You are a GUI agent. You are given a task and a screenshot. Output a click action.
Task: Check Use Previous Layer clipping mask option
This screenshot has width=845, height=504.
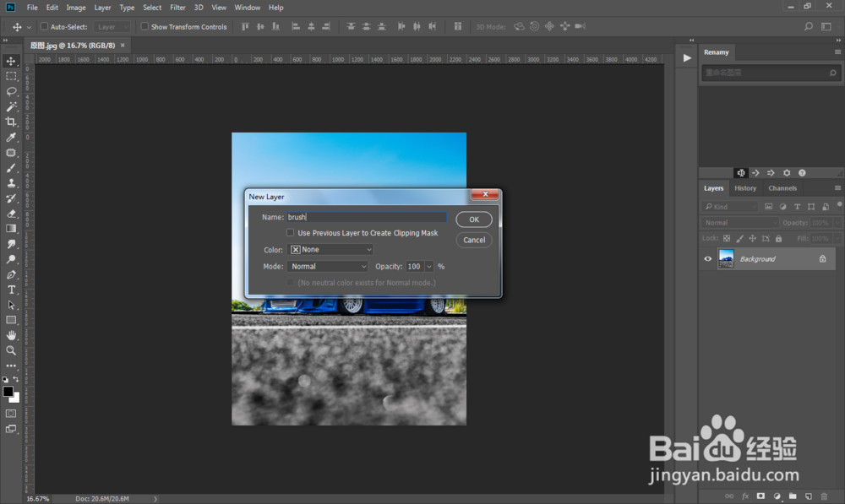click(x=290, y=233)
